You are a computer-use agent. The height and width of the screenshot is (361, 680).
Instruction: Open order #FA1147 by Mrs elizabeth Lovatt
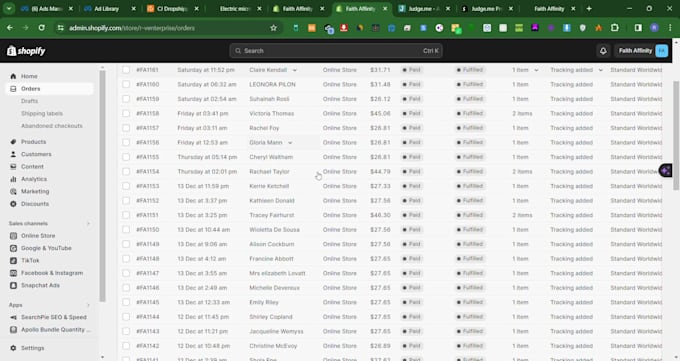tap(148, 273)
